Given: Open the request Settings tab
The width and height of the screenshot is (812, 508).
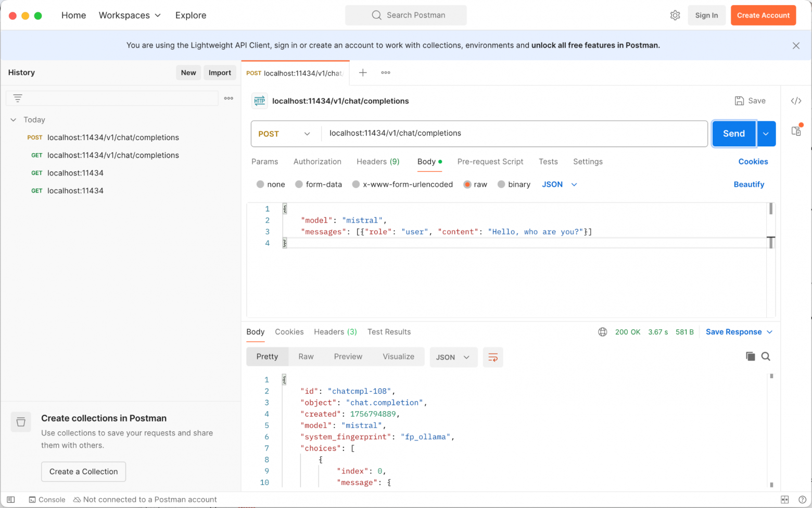Looking at the screenshot, I should click(588, 162).
